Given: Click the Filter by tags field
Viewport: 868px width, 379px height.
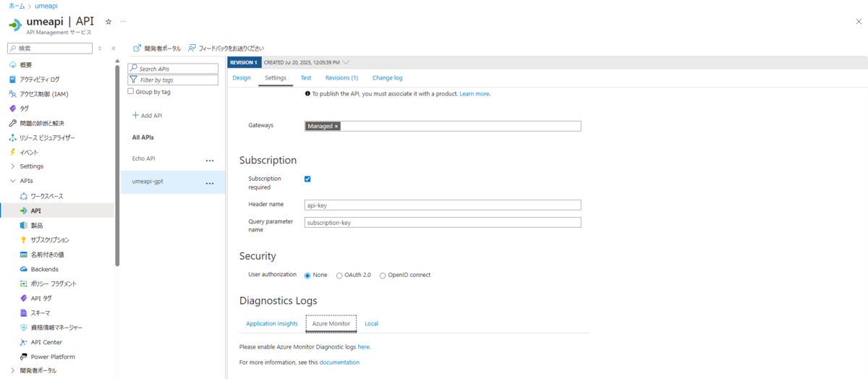Looking at the screenshot, I should click(173, 80).
